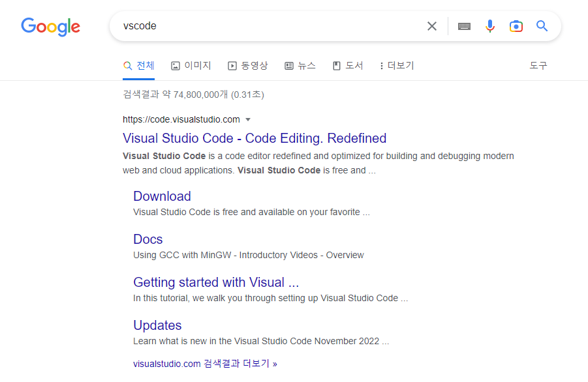
Task: Start voice search with the microphone icon
Action: point(489,26)
